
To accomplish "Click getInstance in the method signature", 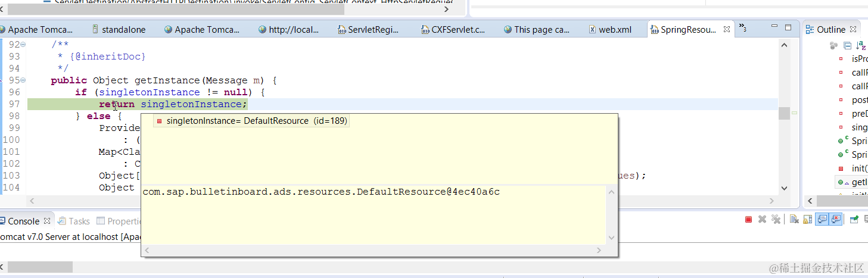I will click(167, 80).
